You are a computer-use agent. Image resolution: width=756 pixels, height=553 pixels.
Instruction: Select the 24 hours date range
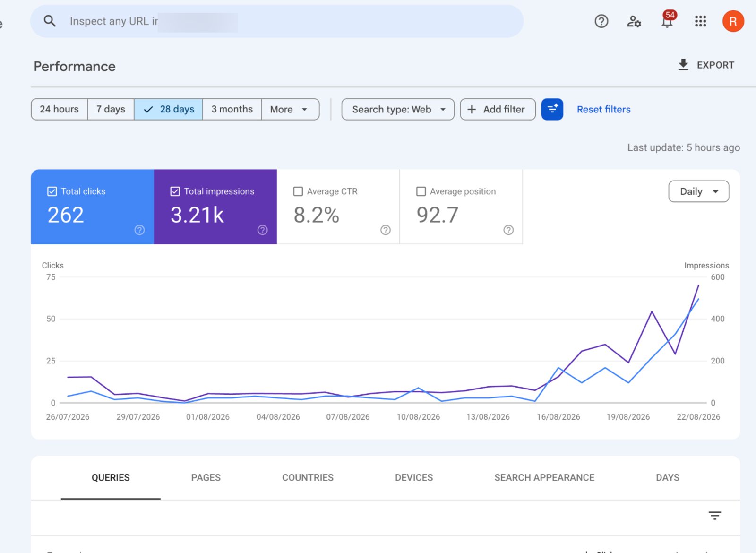59,109
